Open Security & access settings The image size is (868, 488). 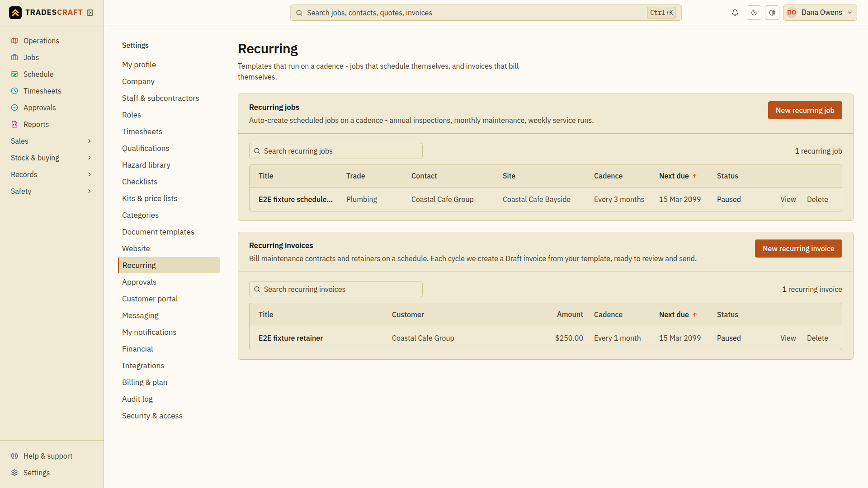point(169,416)
